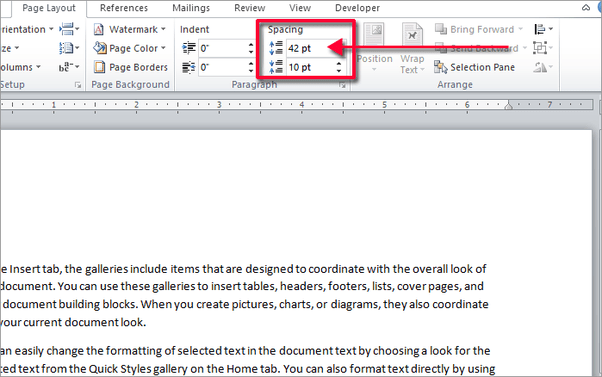Image resolution: width=602 pixels, height=377 pixels.
Task: Click the Page Color paint bucket icon
Action: coord(99,48)
